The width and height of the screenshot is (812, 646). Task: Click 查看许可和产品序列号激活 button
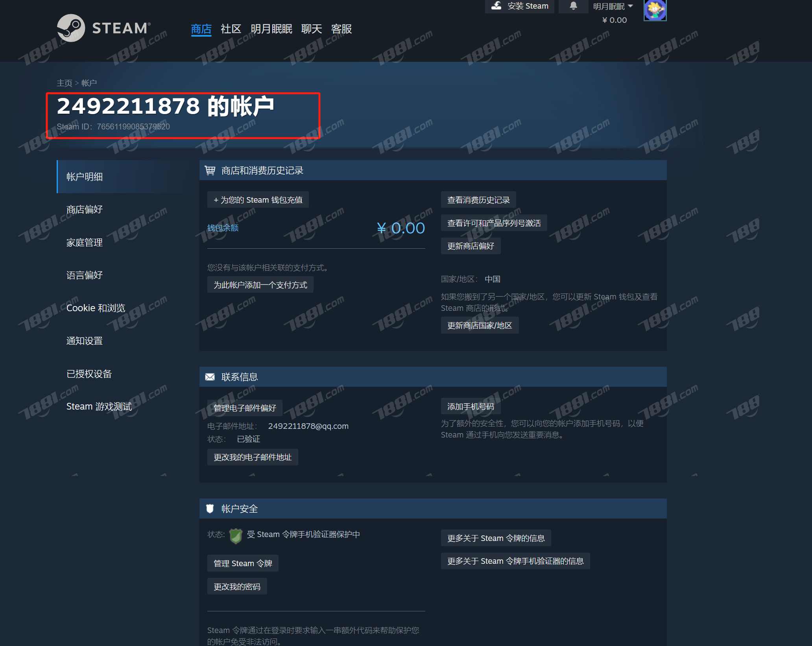[x=494, y=223]
